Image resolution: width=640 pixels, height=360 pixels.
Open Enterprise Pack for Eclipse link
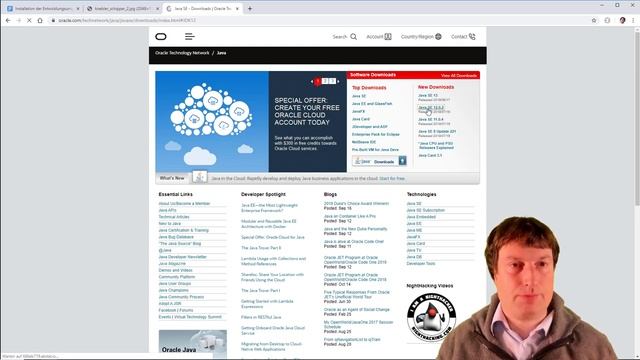(x=376, y=134)
